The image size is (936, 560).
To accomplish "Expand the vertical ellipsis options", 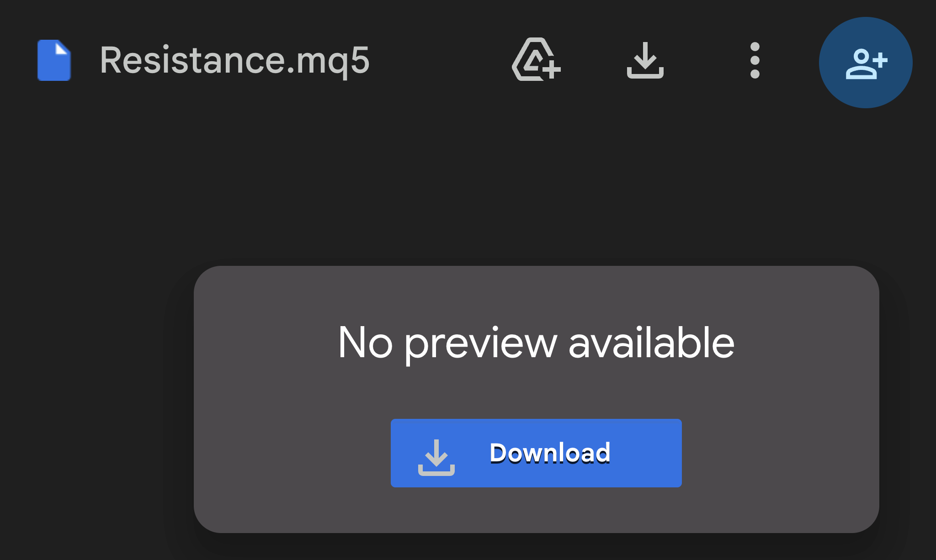I will 755,60.
